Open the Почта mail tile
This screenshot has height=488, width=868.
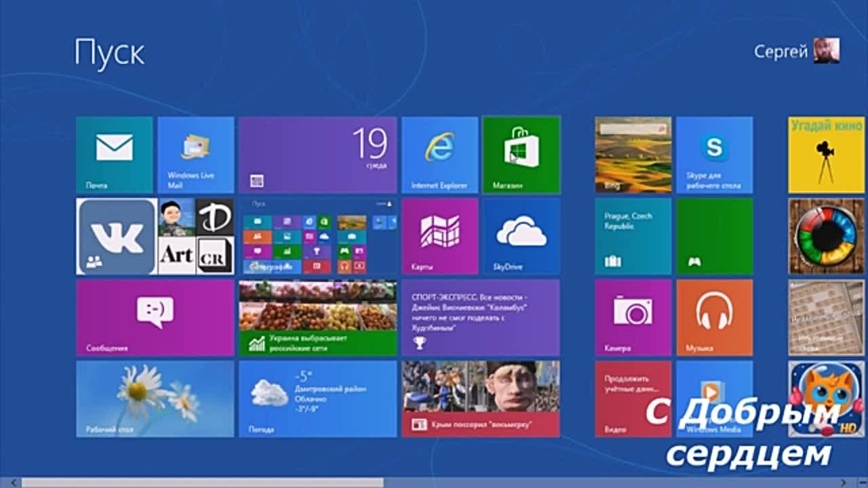[x=114, y=155]
